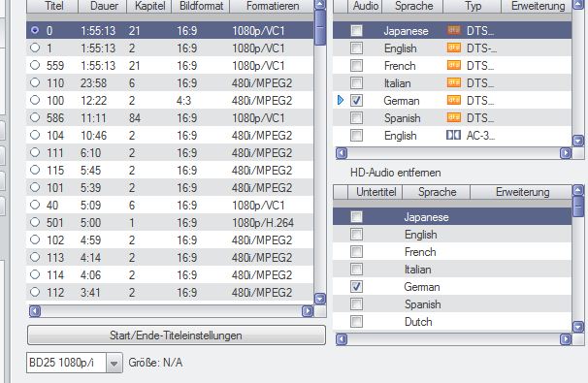Click title list scroll up arrow
The image size is (588, 383).
point(320,5)
